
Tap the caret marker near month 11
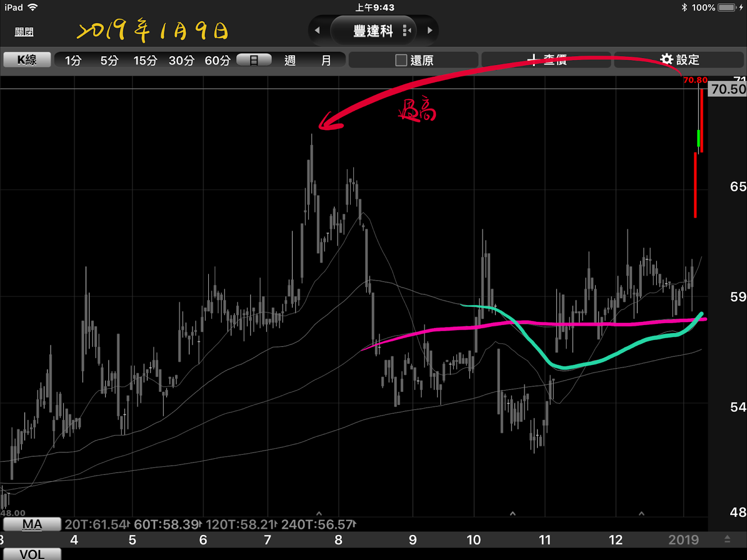pyautogui.click(x=513, y=513)
